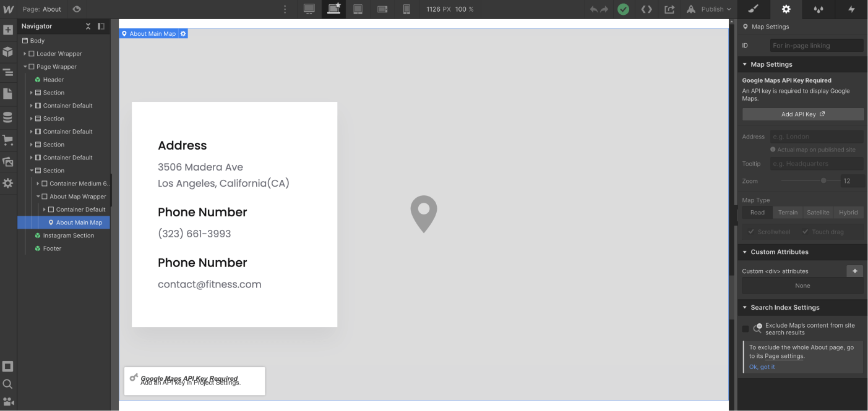Collapse the Custom Attributes section
This screenshot has height=411, width=868.
click(x=745, y=252)
